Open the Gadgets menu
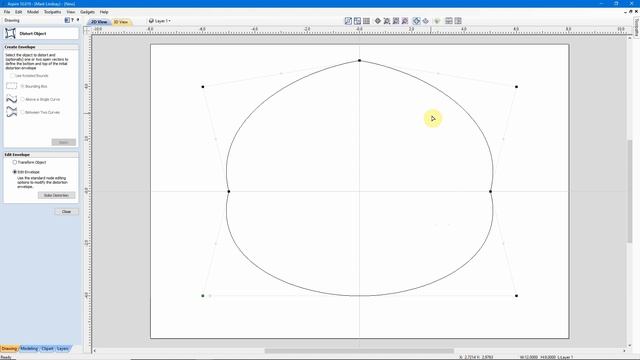Screen dimensions: 640x360 [87, 12]
